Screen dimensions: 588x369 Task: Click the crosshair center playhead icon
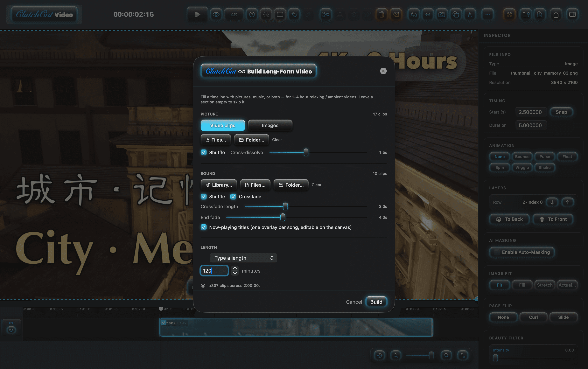click(x=380, y=355)
